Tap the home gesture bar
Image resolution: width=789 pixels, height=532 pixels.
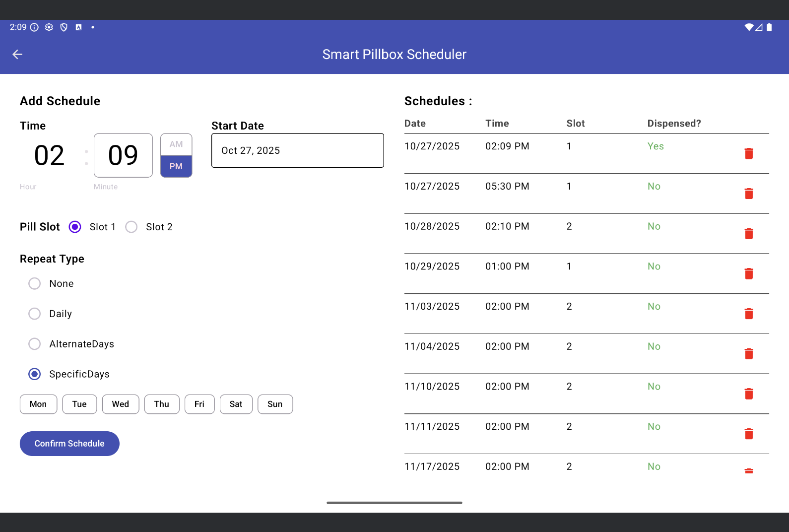[x=394, y=503]
